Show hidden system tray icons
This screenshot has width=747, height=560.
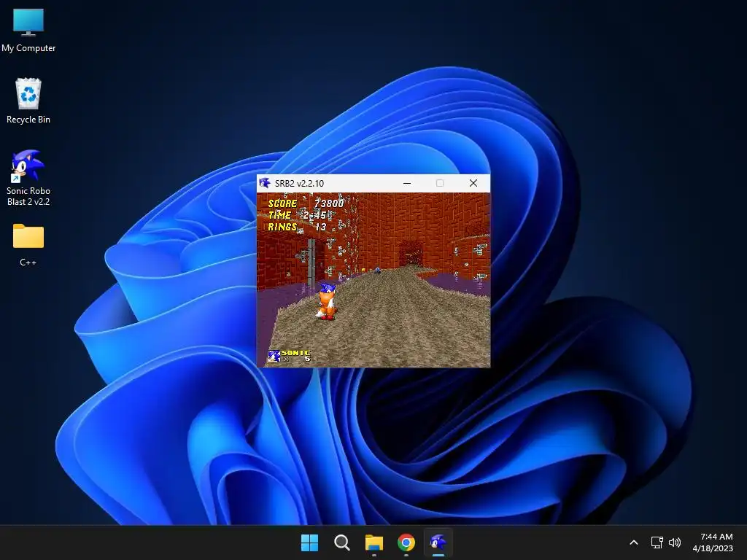click(x=634, y=542)
